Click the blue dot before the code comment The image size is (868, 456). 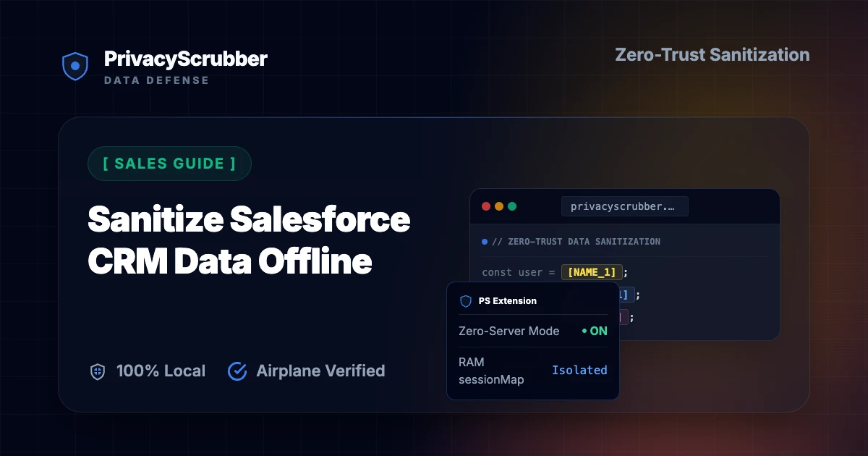485,242
